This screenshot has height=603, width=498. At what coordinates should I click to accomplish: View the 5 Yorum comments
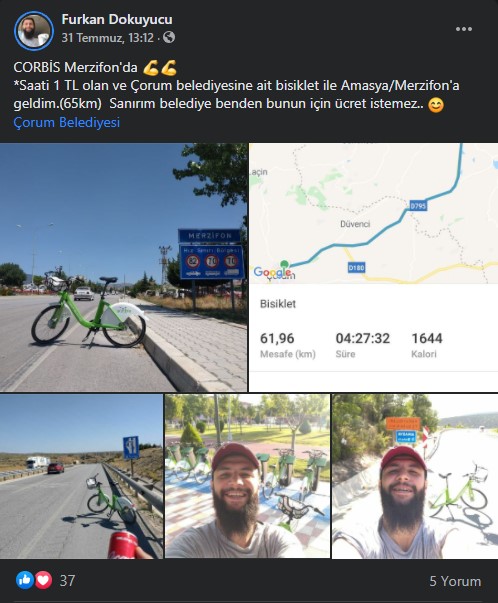[x=455, y=581]
